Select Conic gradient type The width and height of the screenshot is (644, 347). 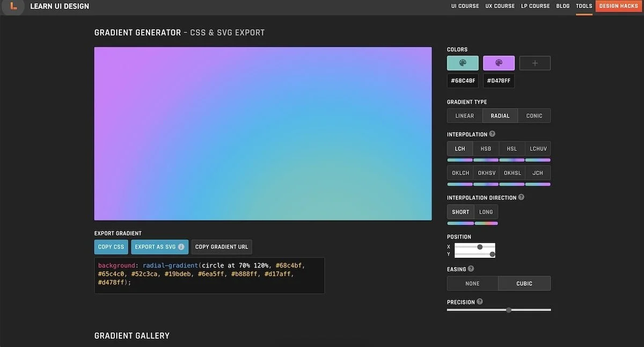click(534, 116)
